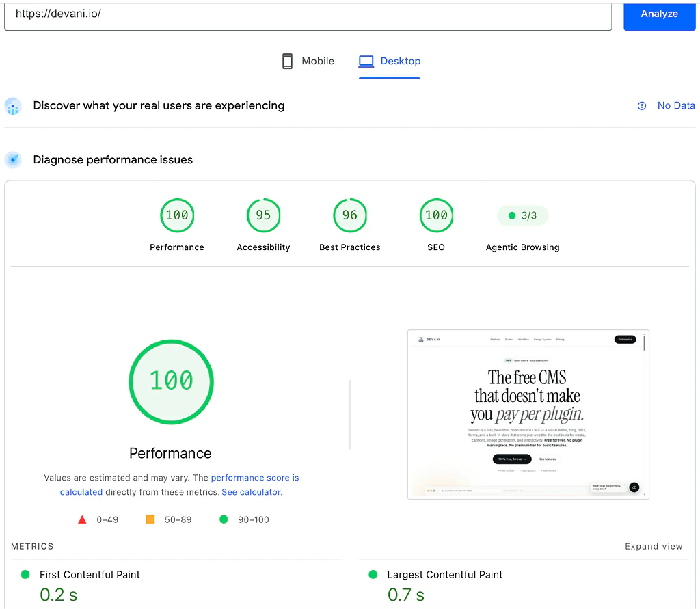
Task: Click the SEO label
Action: 436,247
